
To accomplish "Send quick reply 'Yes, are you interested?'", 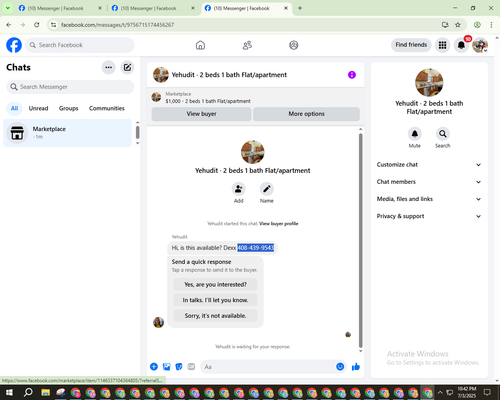I will [215, 285].
